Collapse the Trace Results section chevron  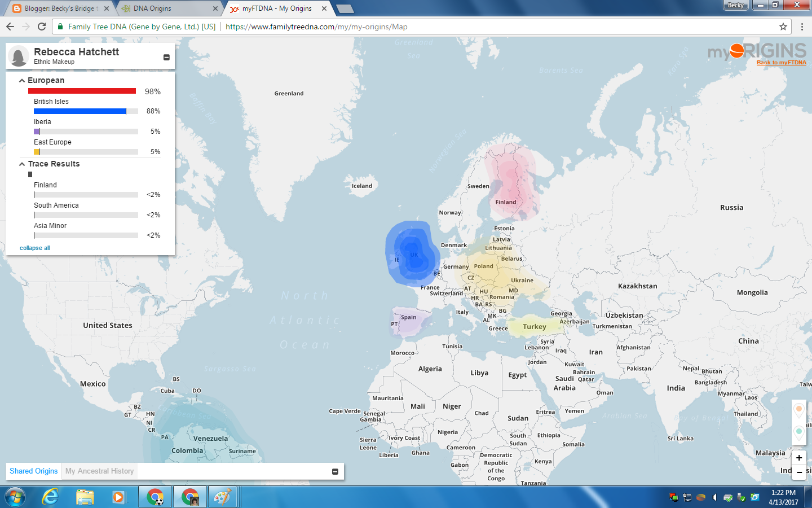[x=22, y=164]
